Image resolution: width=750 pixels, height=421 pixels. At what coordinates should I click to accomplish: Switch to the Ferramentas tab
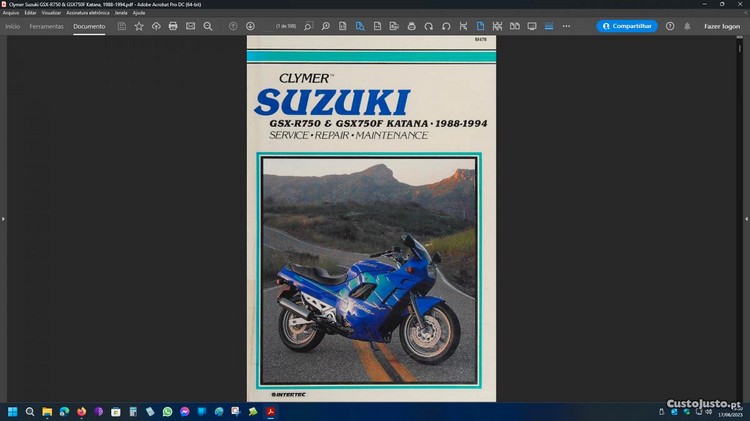click(x=46, y=26)
